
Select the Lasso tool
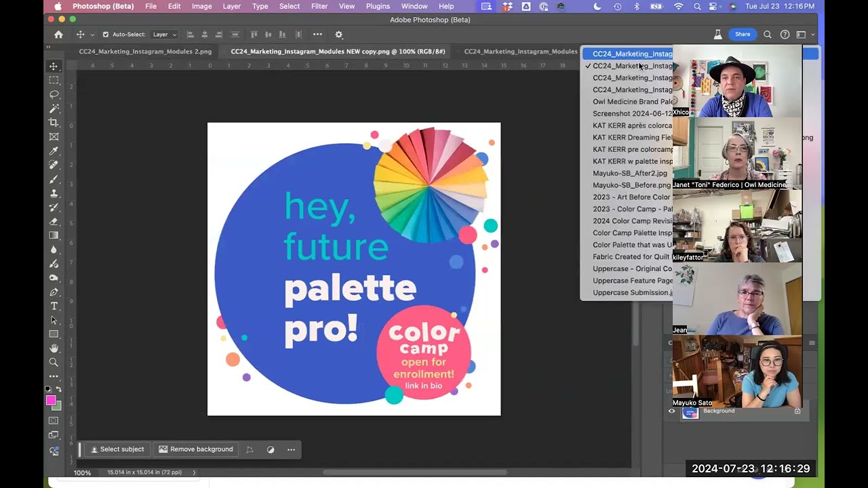pyautogui.click(x=54, y=94)
